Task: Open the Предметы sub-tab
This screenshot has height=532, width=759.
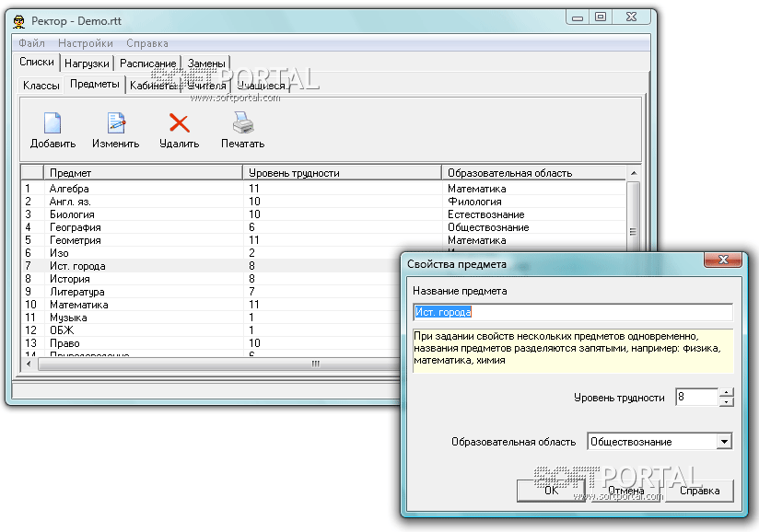Action: [x=94, y=84]
